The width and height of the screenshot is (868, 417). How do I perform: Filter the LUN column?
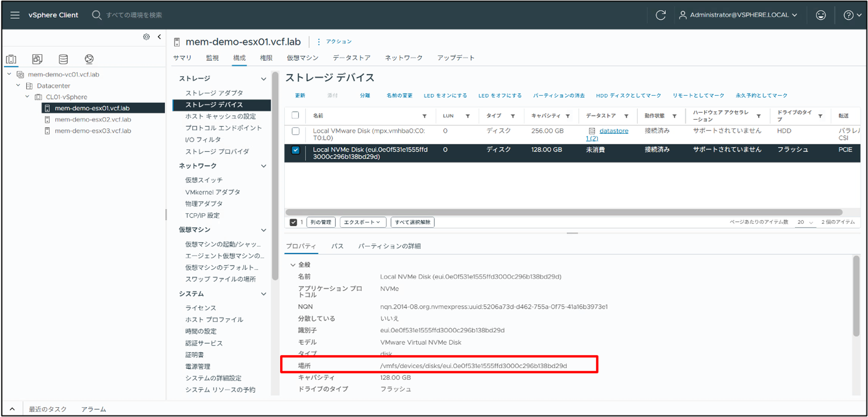point(468,116)
